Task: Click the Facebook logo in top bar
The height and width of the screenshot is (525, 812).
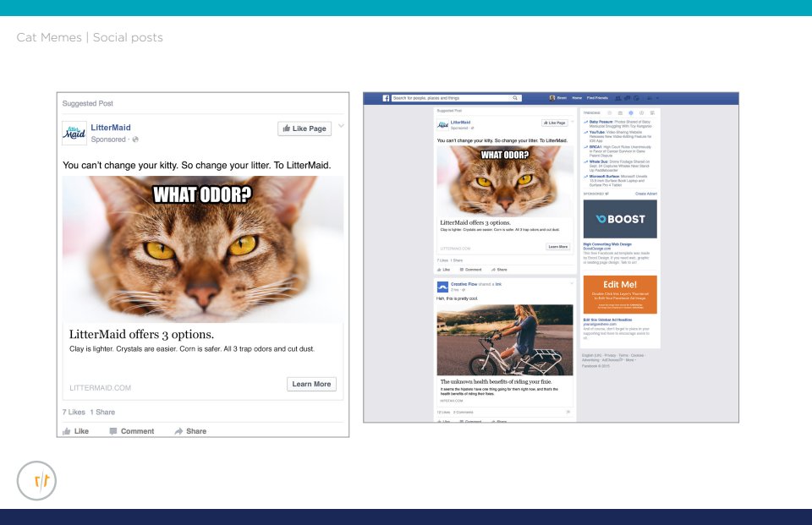Action: point(386,98)
